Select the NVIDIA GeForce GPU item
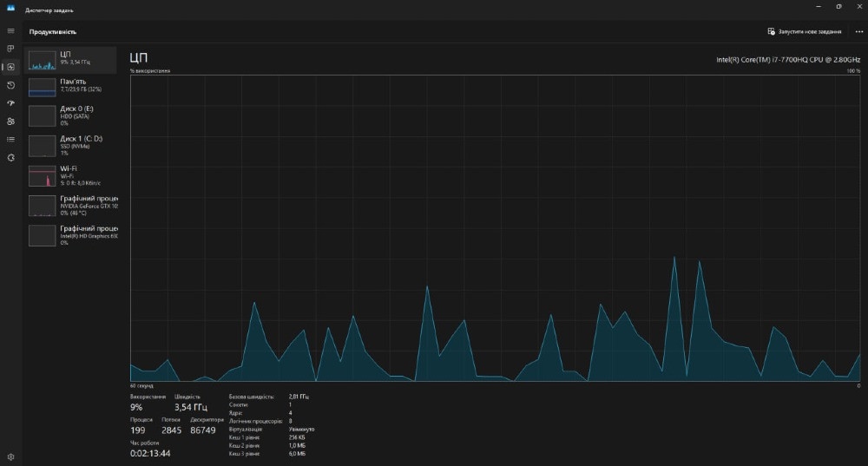Image resolution: width=868 pixels, height=466 pixels. tap(71, 206)
